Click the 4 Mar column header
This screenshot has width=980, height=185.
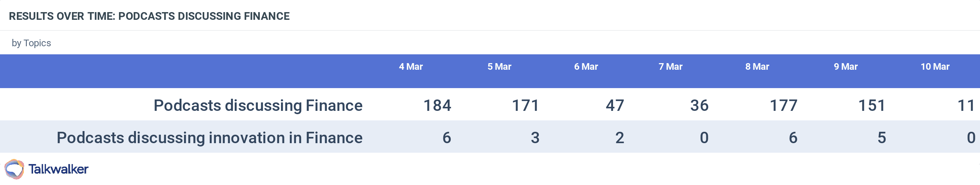click(x=411, y=66)
